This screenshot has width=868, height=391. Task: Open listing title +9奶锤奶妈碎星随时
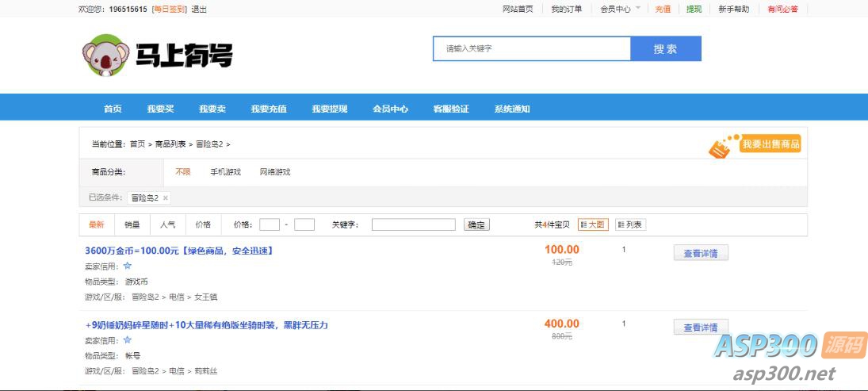click(206, 325)
